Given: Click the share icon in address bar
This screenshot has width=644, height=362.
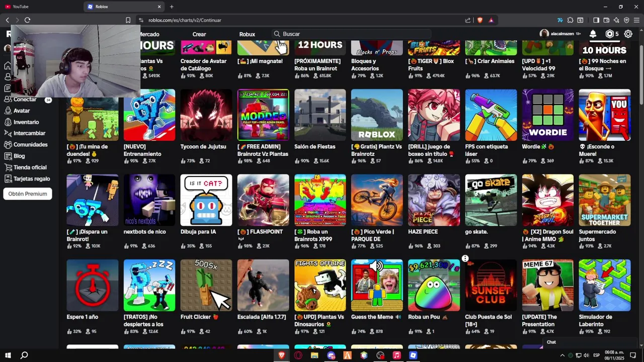Looking at the screenshot, I should pyautogui.click(x=468, y=20).
